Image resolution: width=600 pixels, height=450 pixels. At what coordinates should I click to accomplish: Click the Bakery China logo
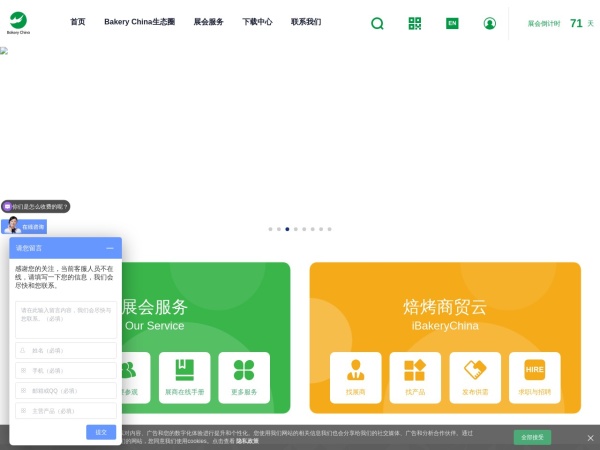click(x=18, y=23)
